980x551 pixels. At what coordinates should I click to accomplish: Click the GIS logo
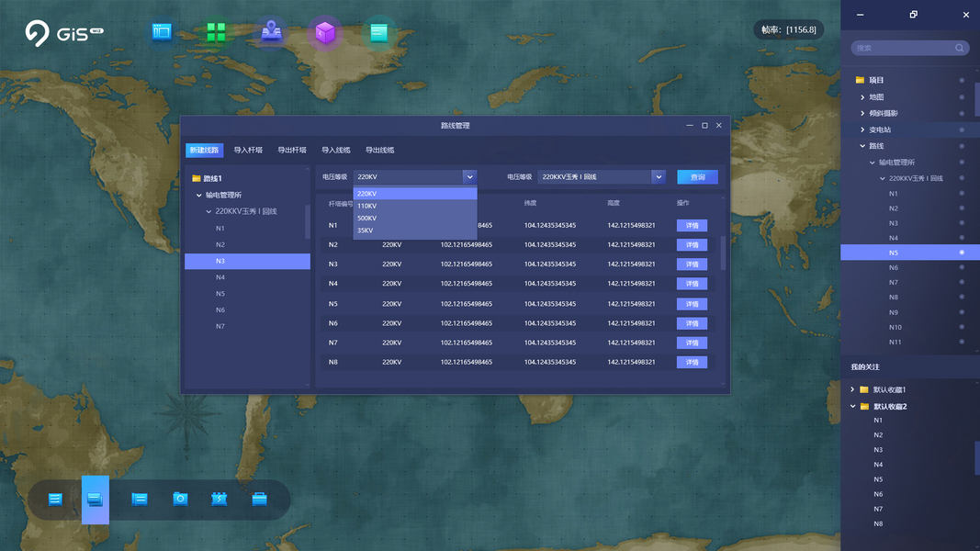pyautogui.click(x=64, y=32)
